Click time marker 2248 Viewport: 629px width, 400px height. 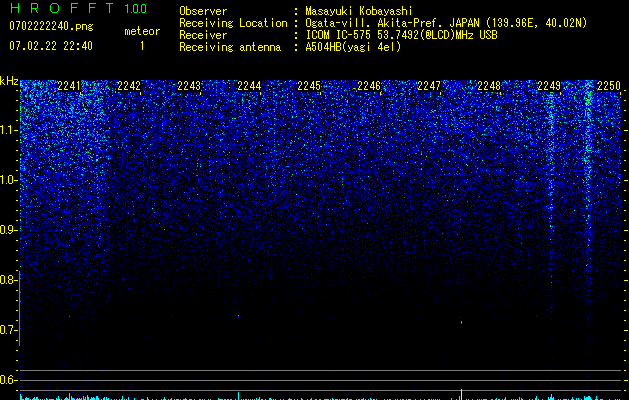tap(489, 86)
